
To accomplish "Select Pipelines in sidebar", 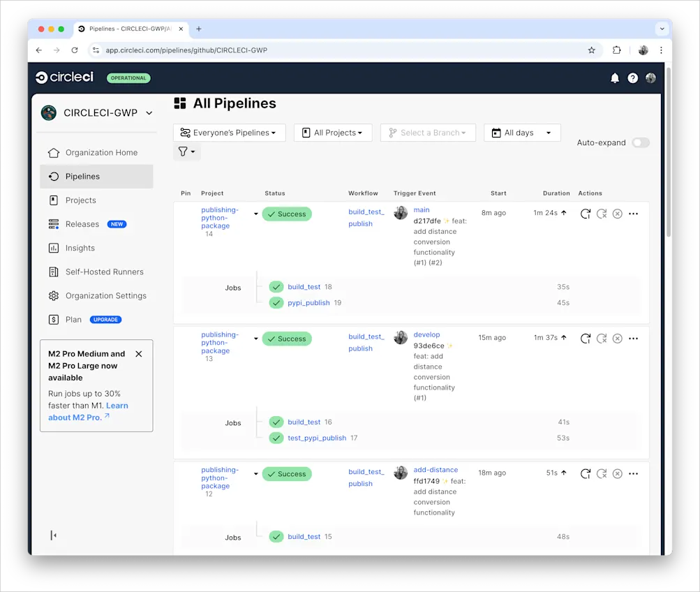I will [96, 177].
